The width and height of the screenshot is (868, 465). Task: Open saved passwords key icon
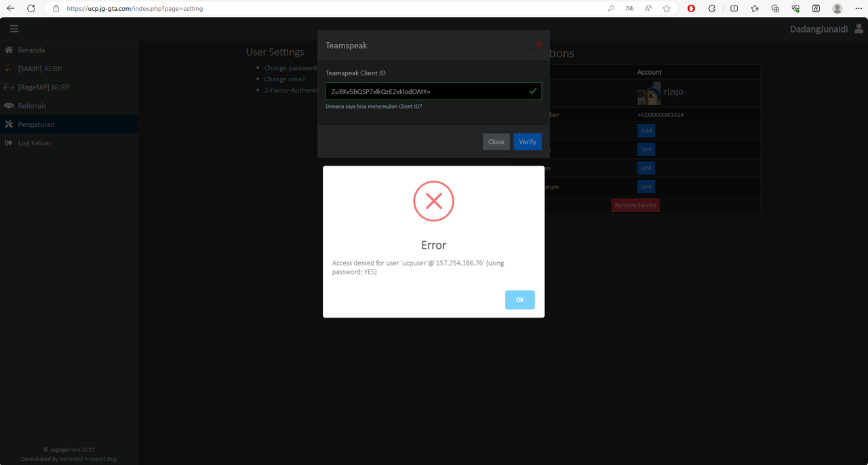pyautogui.click(x=611, y=9)
